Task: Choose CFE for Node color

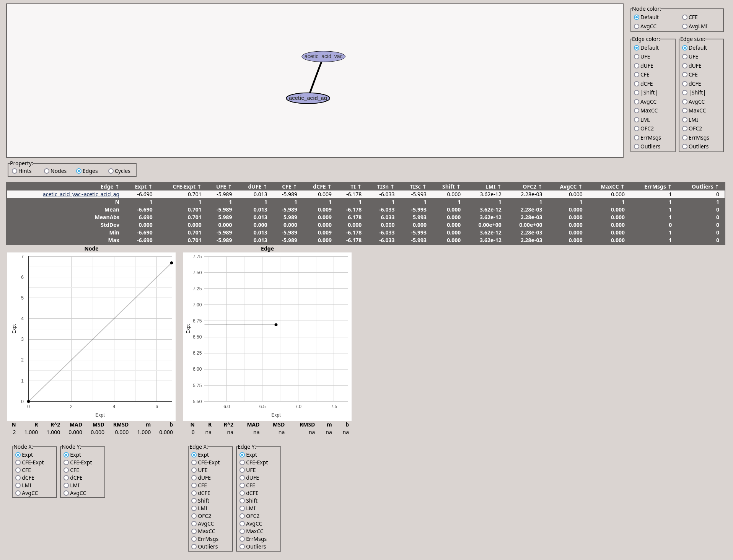Action: [685, 17]
